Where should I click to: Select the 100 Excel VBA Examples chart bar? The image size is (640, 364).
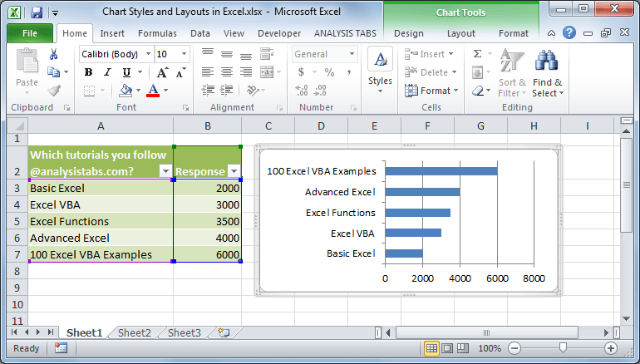(x=441, y=171)
